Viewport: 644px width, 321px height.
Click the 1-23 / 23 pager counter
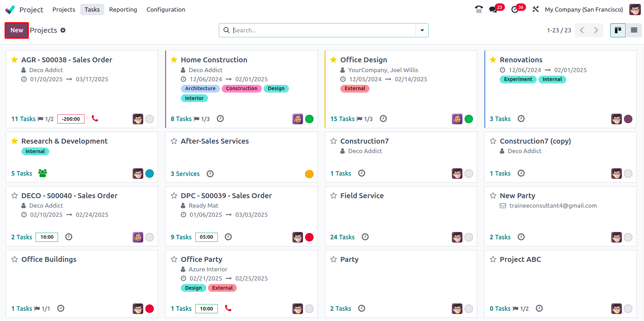pyautogui.click(x=559, y=30)
